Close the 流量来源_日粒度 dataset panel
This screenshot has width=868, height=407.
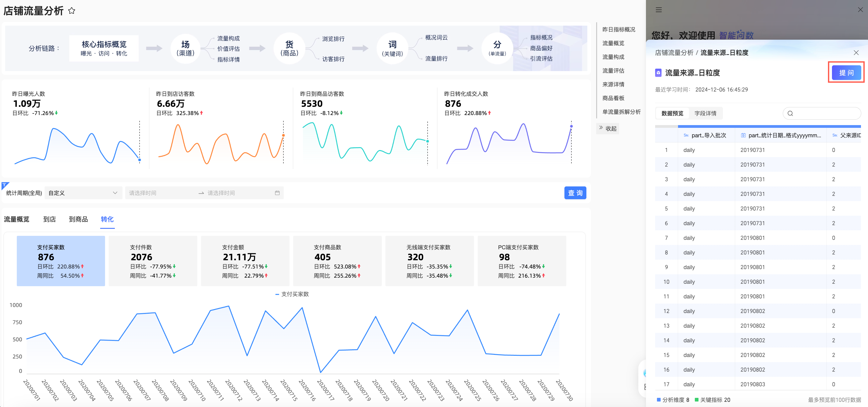[856, 52]
